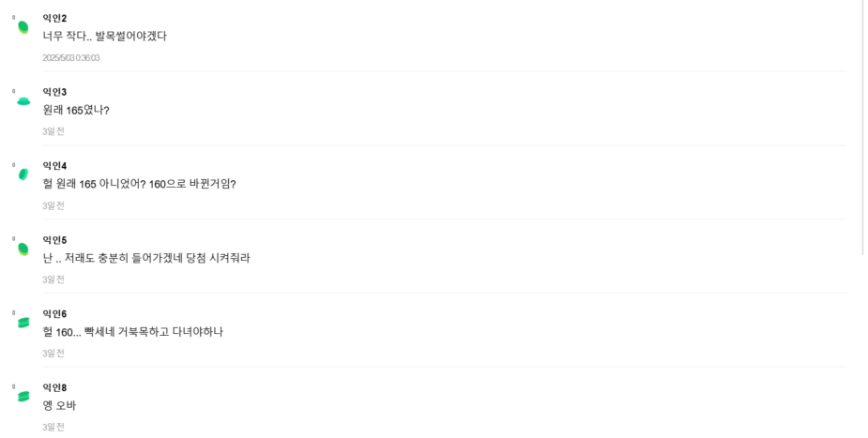Select the comment 너무 작다.. 발목썰어야겠다
The image size is (868, 438).
[104, 37]
